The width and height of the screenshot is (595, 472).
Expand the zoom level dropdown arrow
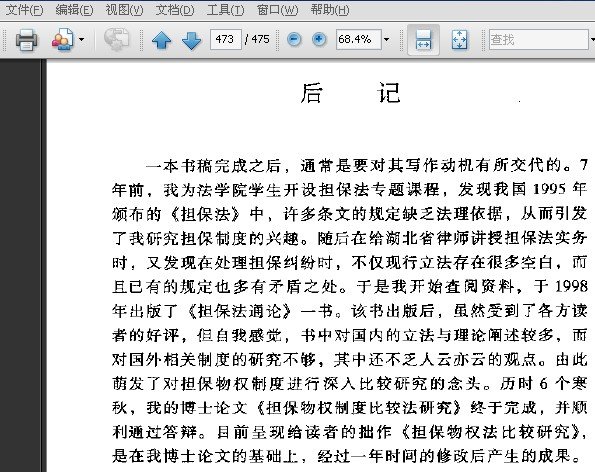tap(387, 39)
